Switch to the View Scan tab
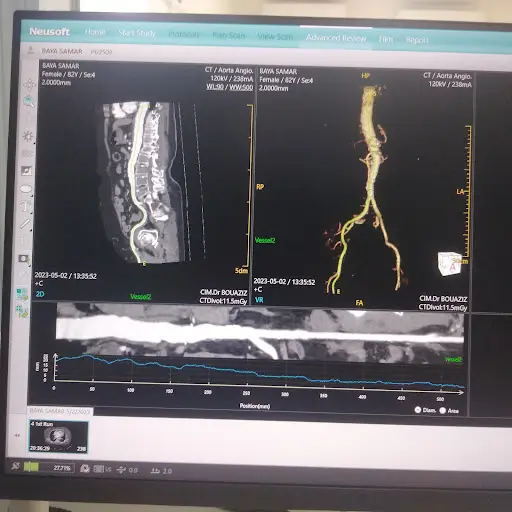 pos(275,36)
